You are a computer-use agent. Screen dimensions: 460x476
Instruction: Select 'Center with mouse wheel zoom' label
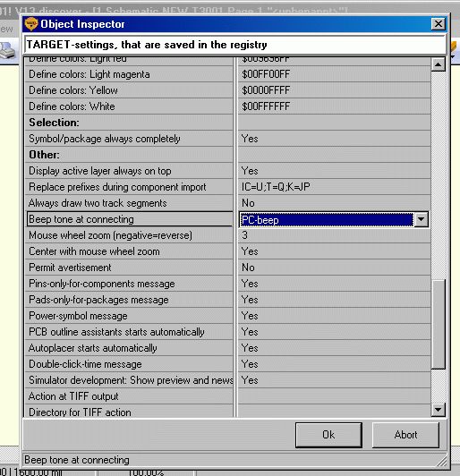94,251
